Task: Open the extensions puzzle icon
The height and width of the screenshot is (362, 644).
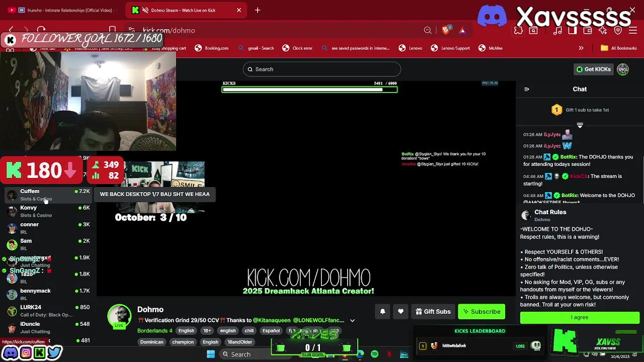Action: point(518,31)
